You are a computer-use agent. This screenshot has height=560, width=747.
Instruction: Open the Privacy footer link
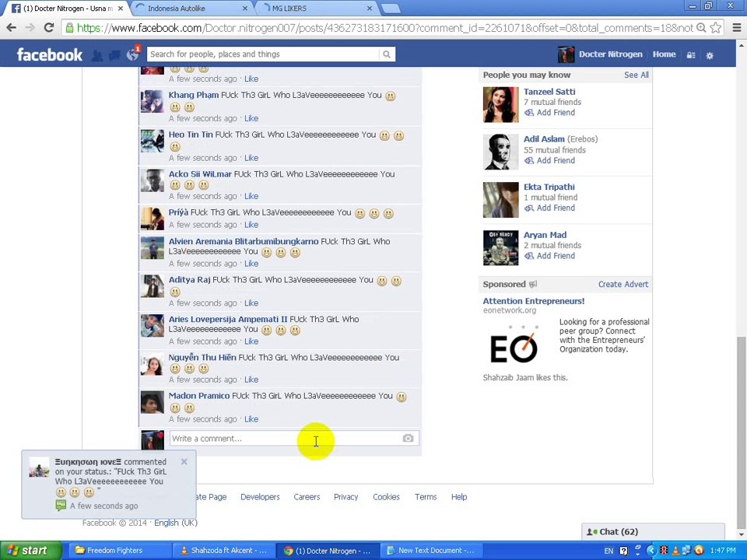tap(345, 497)
